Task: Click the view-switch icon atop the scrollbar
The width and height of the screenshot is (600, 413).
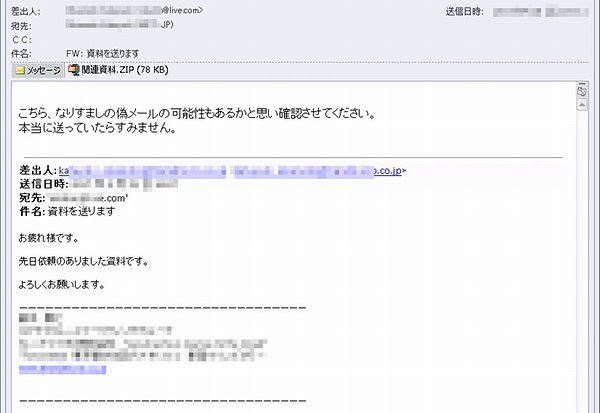Action: (582, 91)
